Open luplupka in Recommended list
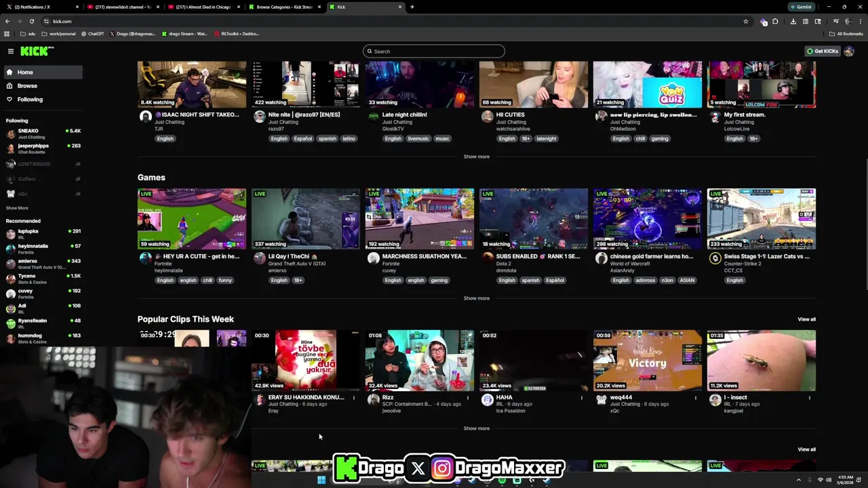Image resolution: width=868 pixels, height=488 pixels. (43, 234)
